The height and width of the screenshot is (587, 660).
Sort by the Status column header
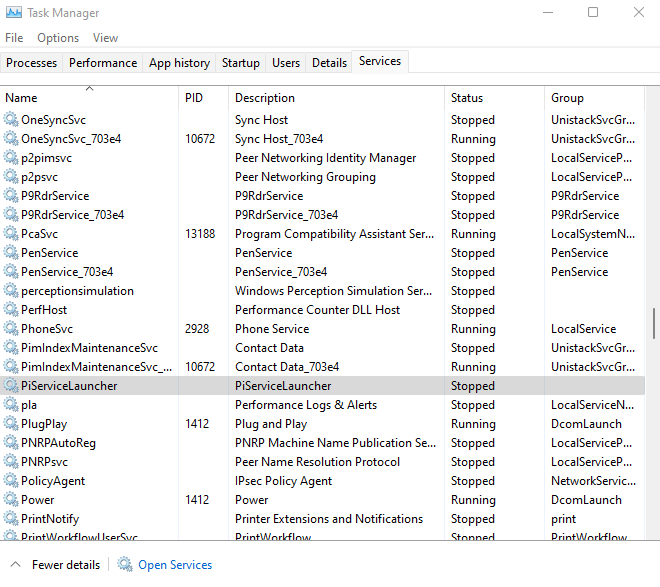click(494, 98)
